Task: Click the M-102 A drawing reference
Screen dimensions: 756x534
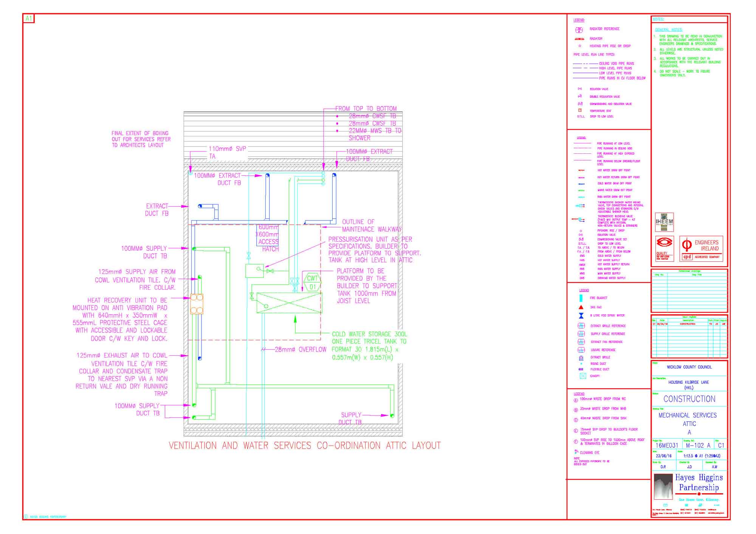Action: tap(698, 445)
